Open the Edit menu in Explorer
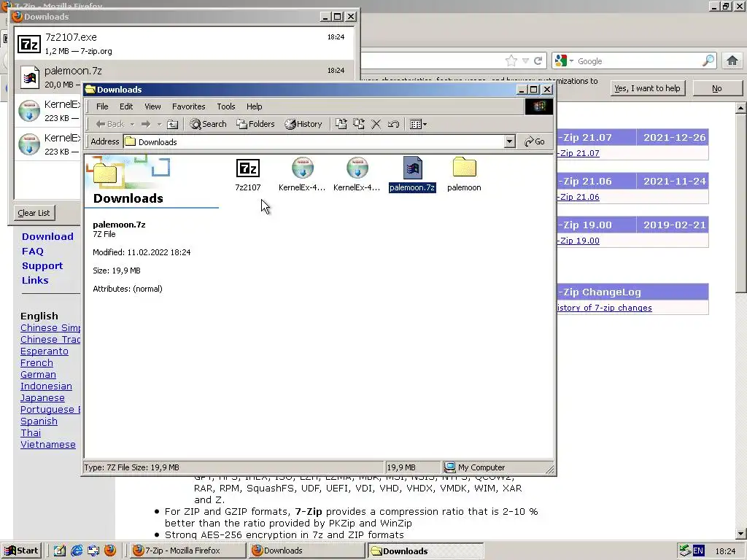The width and height of the screenshot is (747, 560). [x=126, y=106]
